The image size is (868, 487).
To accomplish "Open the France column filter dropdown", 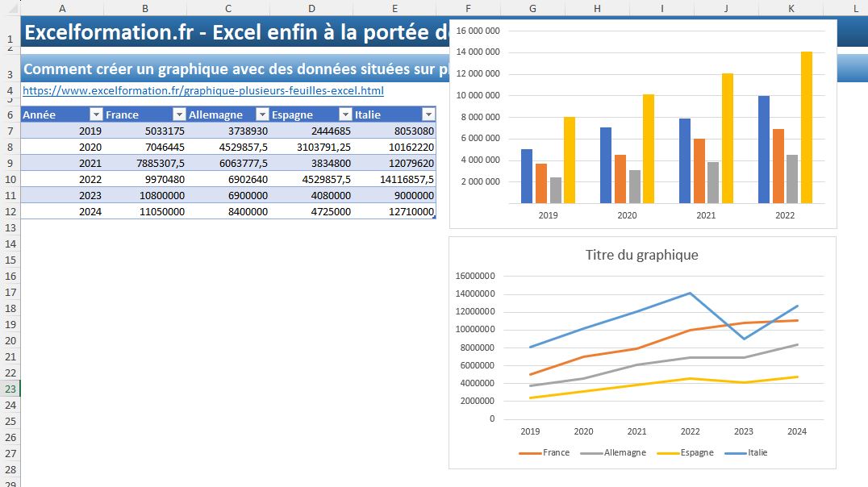I will tap(179, 114).
